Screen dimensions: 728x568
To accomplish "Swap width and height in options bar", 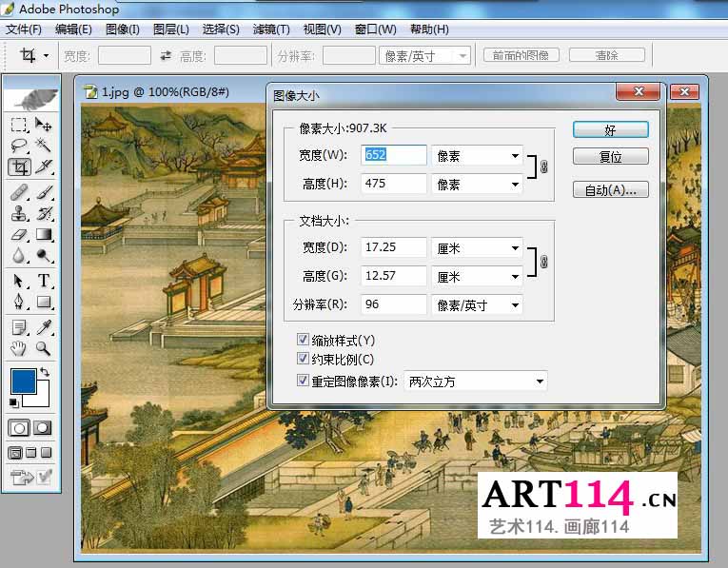I will pyautogui.click(x=166, y=56).
